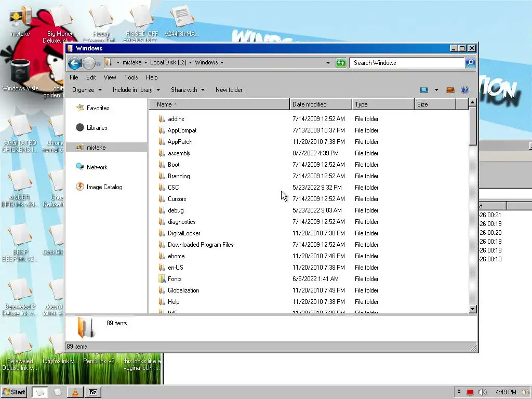
Task: Refresh the folder with the green arrows icon
Action: point(341,63)
